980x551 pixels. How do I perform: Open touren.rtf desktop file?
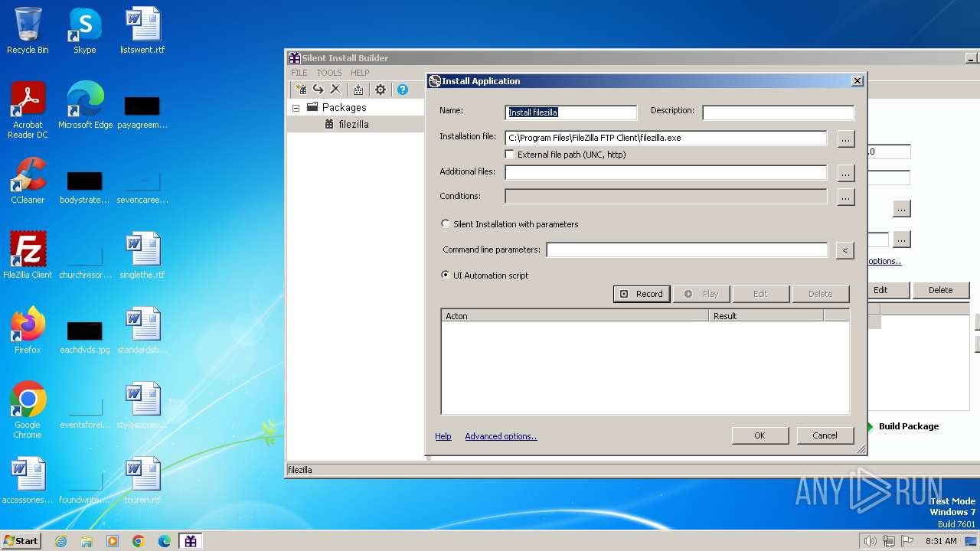(142, 481)
